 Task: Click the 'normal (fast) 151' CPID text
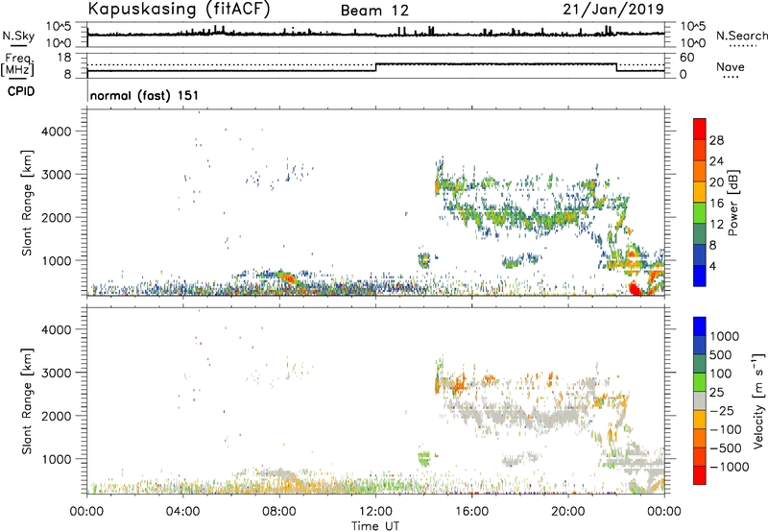tap(145, 95)
